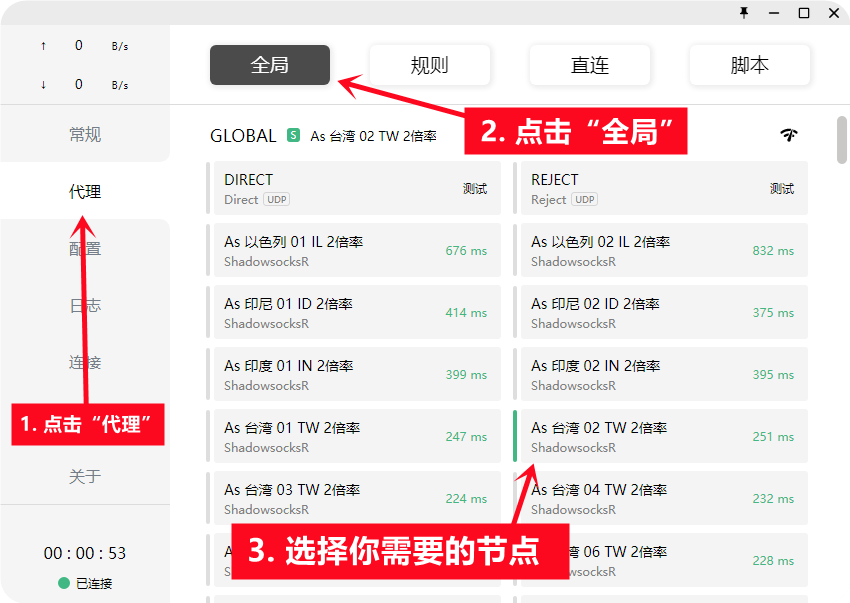Select 脚本 script mode

[749, 65]
